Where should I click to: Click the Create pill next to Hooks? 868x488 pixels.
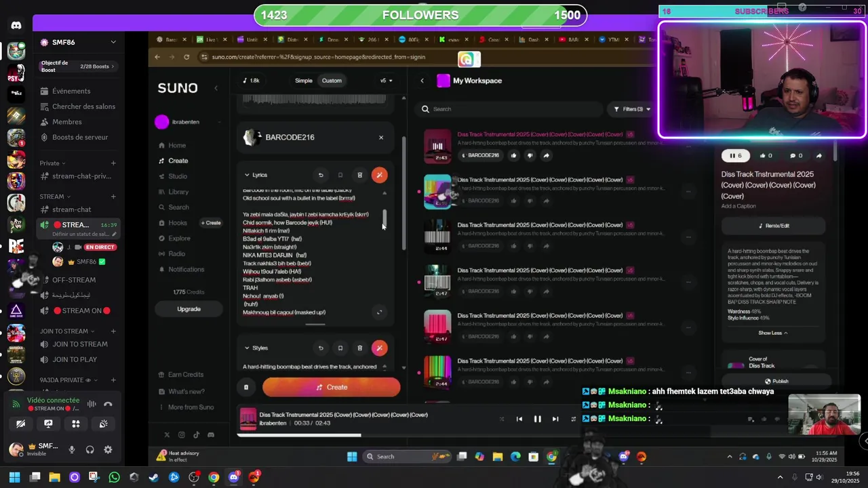point(211,223)
